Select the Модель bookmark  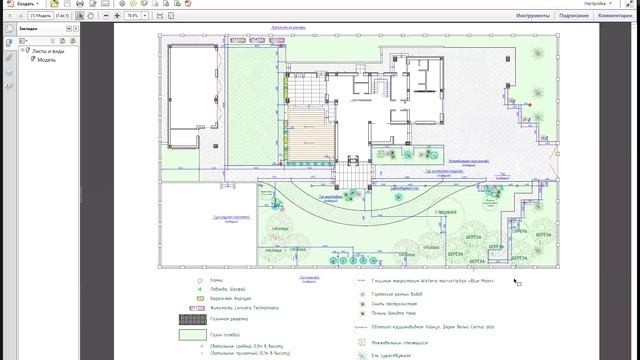[47, 60]
